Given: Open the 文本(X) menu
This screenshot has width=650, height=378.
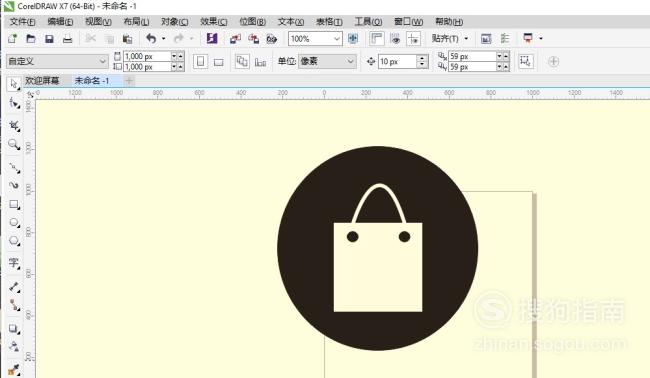Looking at the screenshot, I should (x=291, y=22).
